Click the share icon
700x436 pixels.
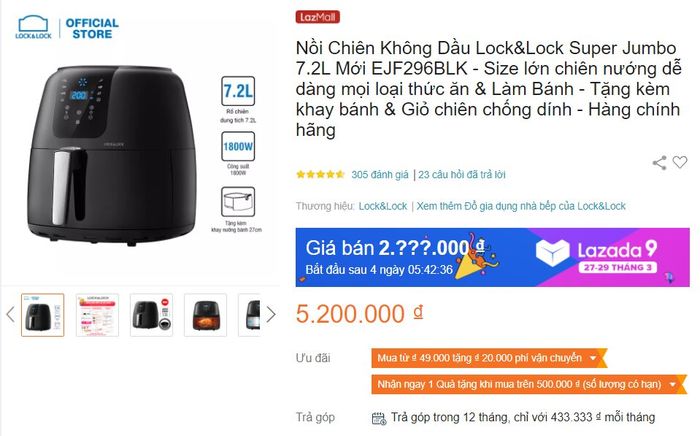coord(659,163)
